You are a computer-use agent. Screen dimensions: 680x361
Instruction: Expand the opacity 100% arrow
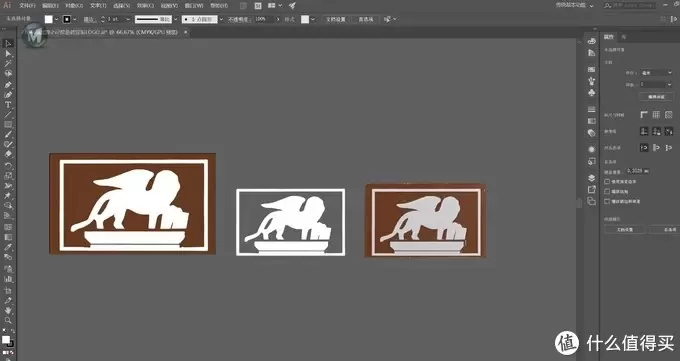[x=278, y=19]
